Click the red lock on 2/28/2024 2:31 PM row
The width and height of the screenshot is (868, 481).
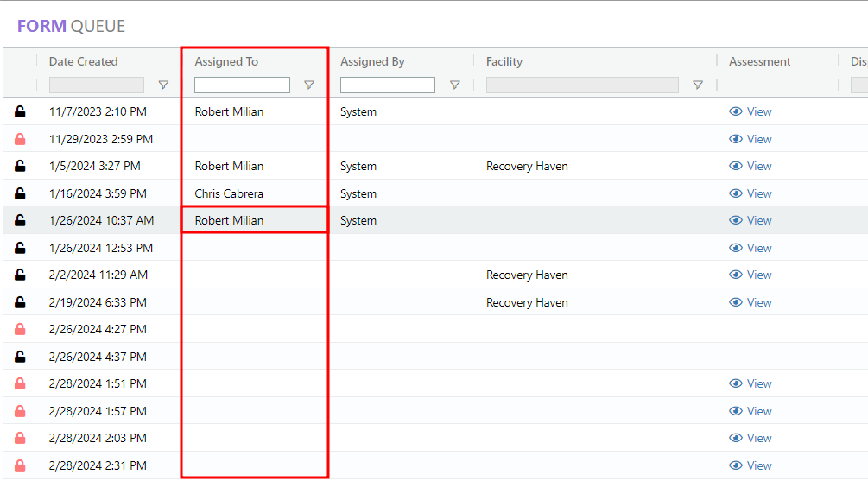20,465
